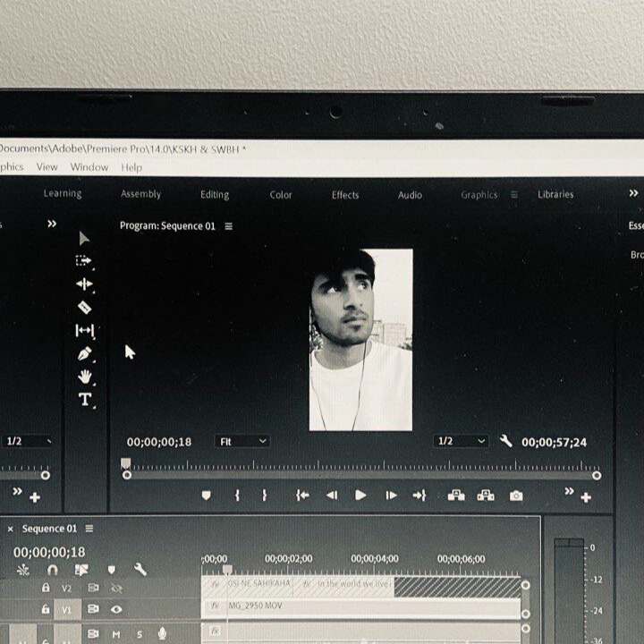Add marker in Program monitor

pyautogui.click(x=207, y=496)
